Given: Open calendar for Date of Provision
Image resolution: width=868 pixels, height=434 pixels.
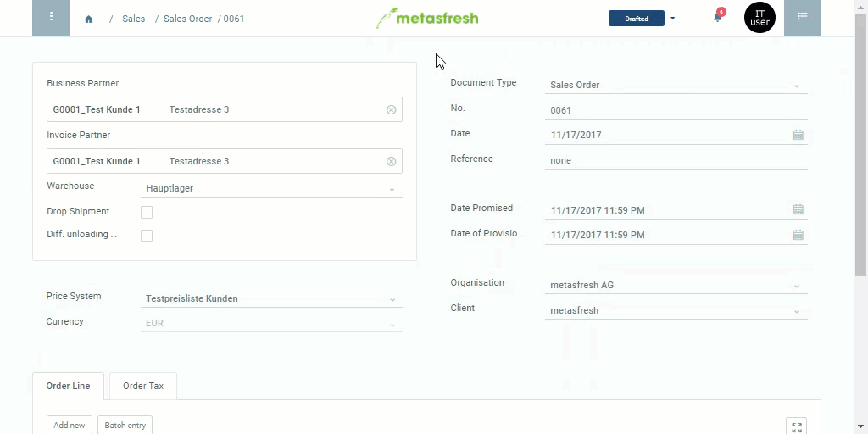Looking at the screenshot, I should (x=798, y=235).
